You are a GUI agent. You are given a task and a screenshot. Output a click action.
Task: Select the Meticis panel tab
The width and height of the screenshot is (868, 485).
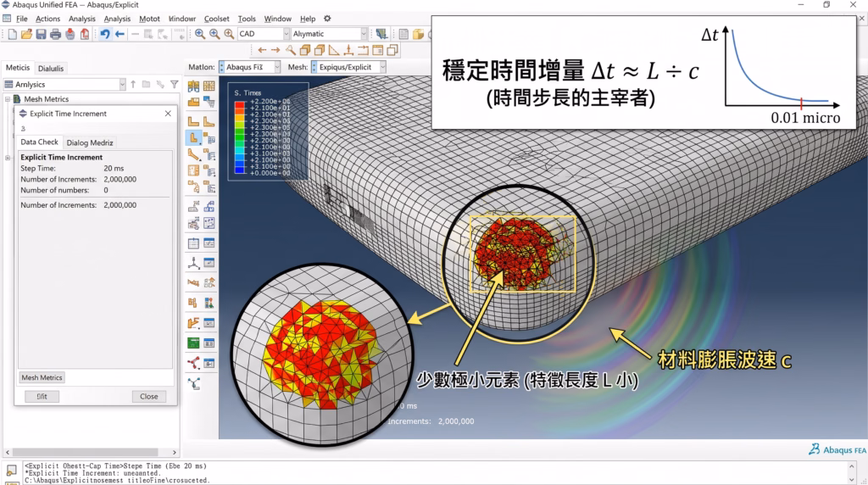tap(18, 68)
